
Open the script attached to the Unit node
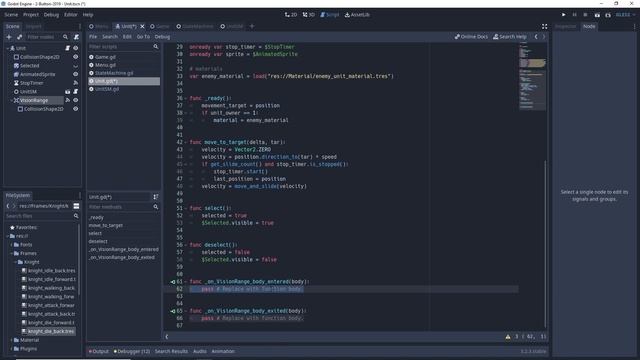(x=68, y=48)
